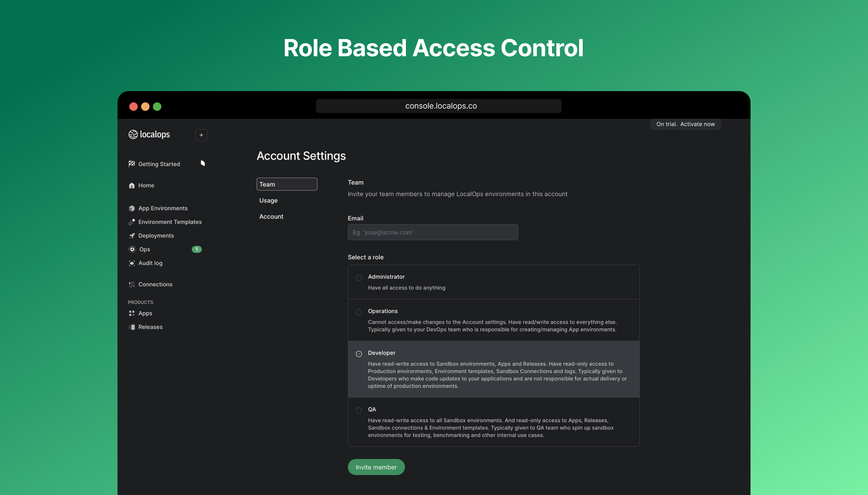Switch to the Account settings tab

coord(271,217)
